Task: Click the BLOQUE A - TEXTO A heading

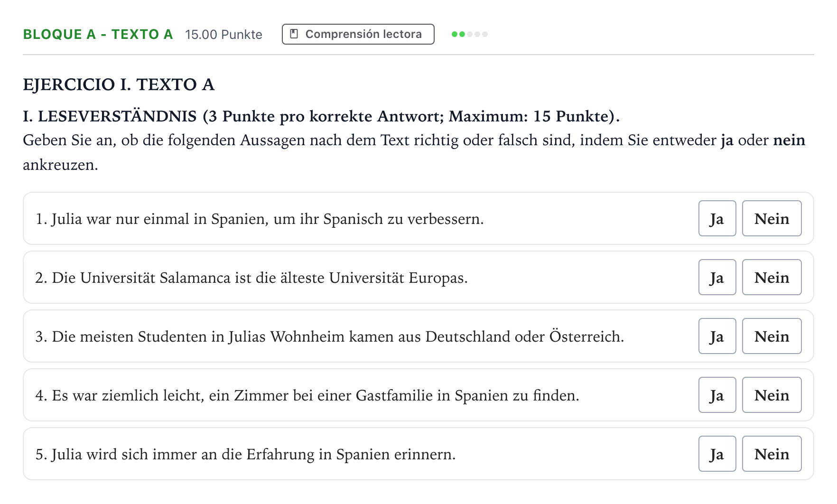Action: click(x=98, y=34)
